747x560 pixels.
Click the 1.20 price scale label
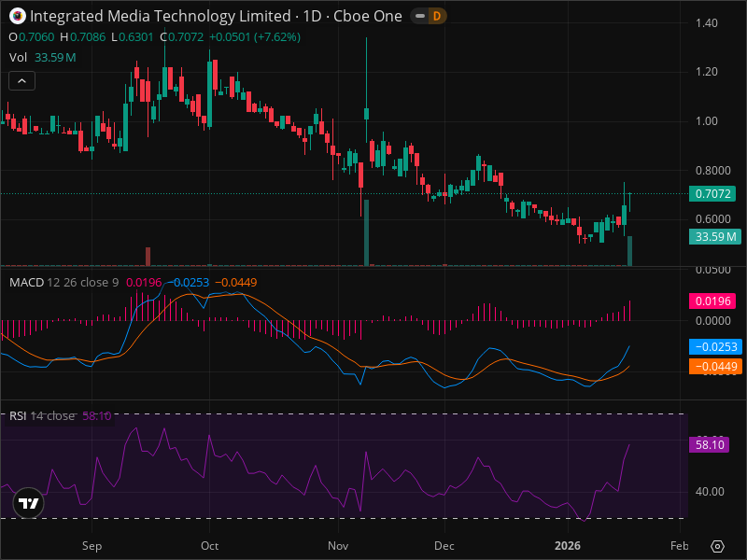[707, 72]
